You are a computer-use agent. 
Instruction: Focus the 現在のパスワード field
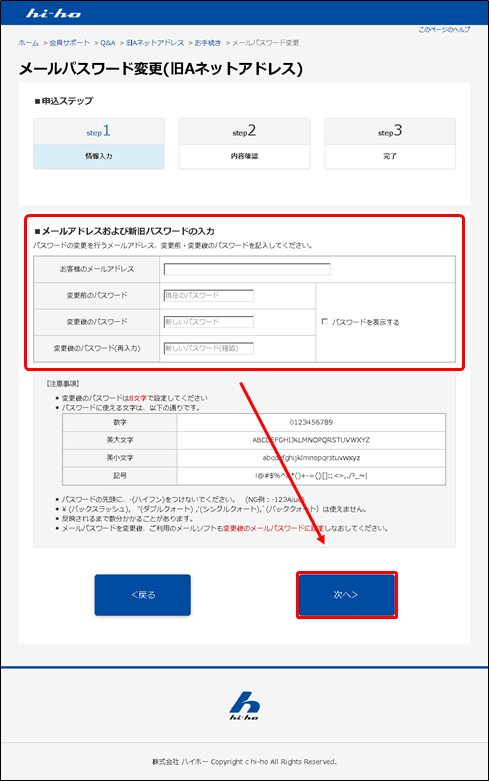pyautogui.click(x=209, y=295)
